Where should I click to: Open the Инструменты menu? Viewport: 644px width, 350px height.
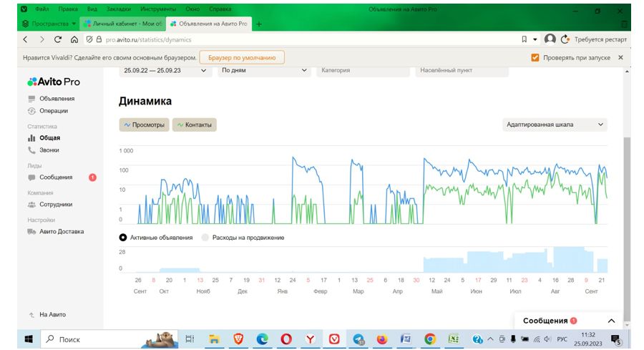[x=158, y=9]
